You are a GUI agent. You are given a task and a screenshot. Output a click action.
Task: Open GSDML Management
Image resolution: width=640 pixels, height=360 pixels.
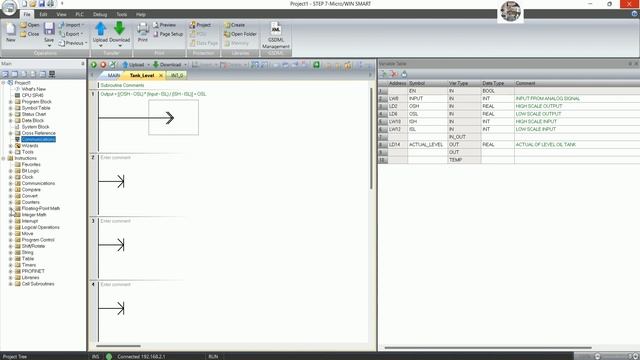276,35
